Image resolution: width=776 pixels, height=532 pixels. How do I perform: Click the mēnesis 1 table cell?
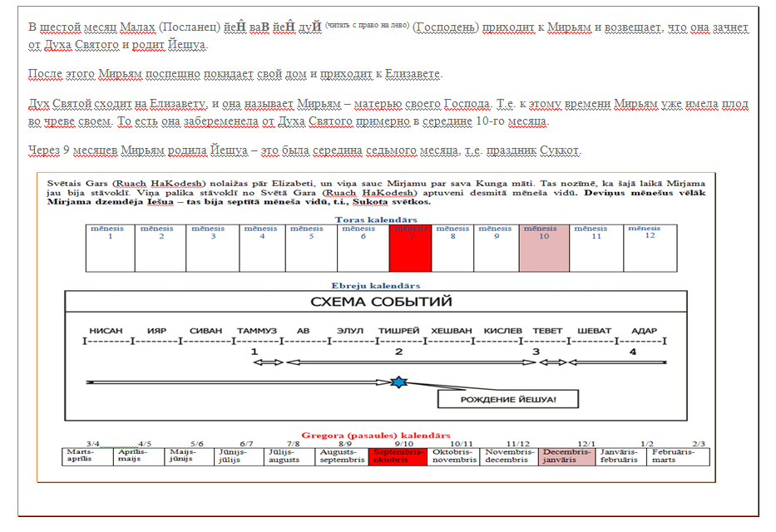pos(111,248)
